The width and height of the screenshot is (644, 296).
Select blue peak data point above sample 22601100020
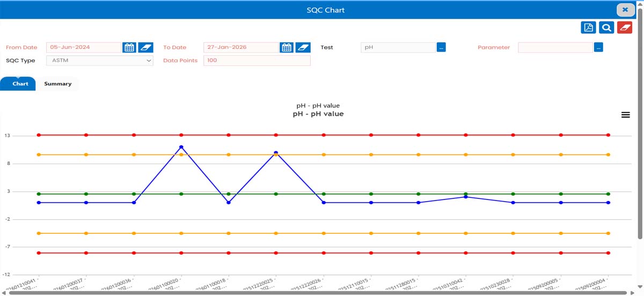coord(181,147)
